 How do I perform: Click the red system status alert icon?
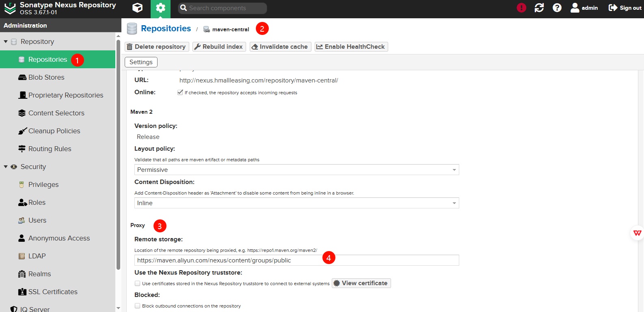coord(521,8)
